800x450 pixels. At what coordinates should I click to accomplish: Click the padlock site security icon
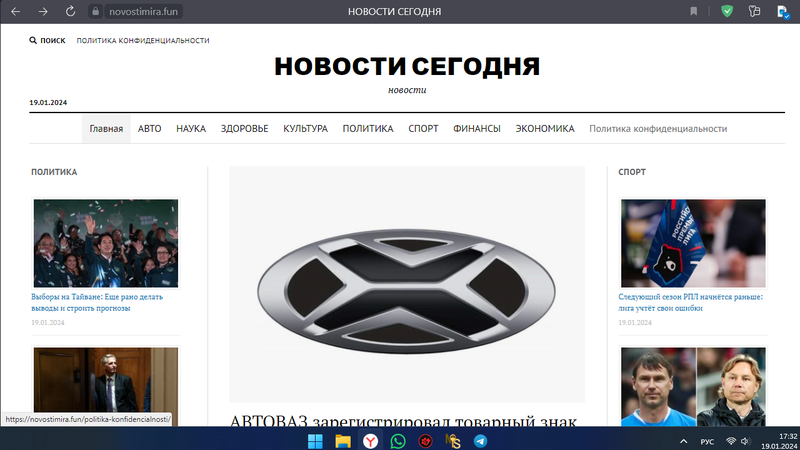click(95, 11)
